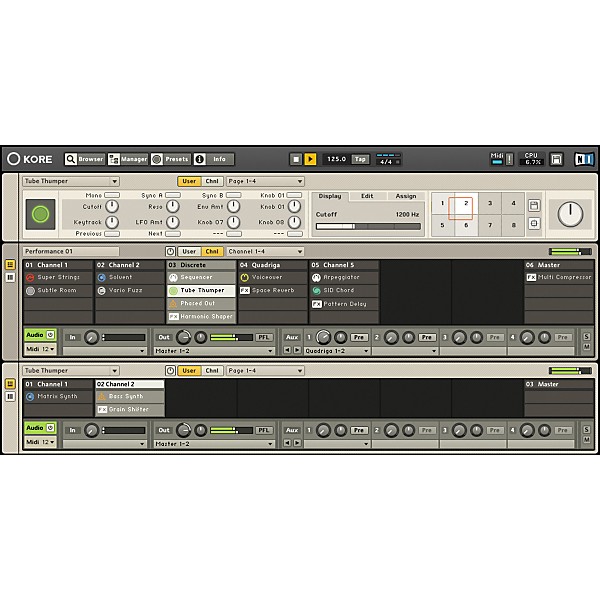
Task: Click the Reso knob
Action: [173, 207]
